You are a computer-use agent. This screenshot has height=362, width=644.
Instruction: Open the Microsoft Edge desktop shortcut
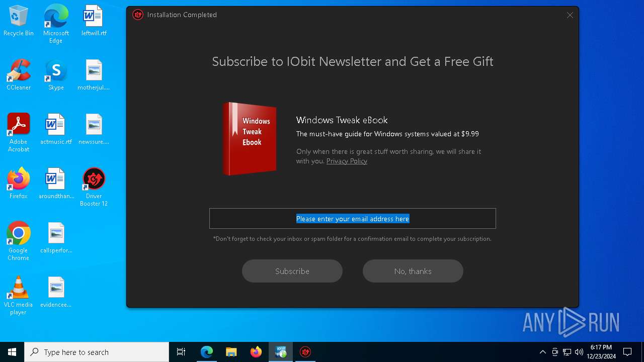[56, 24]
